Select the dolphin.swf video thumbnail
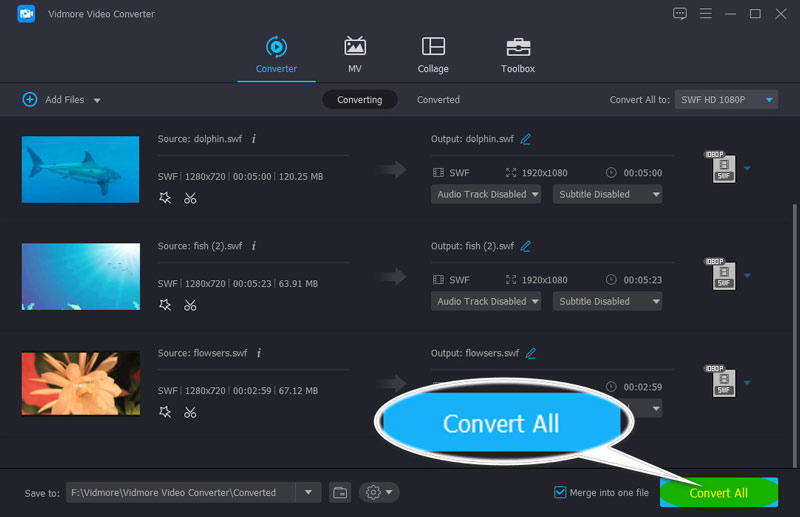 click(80, 169)
